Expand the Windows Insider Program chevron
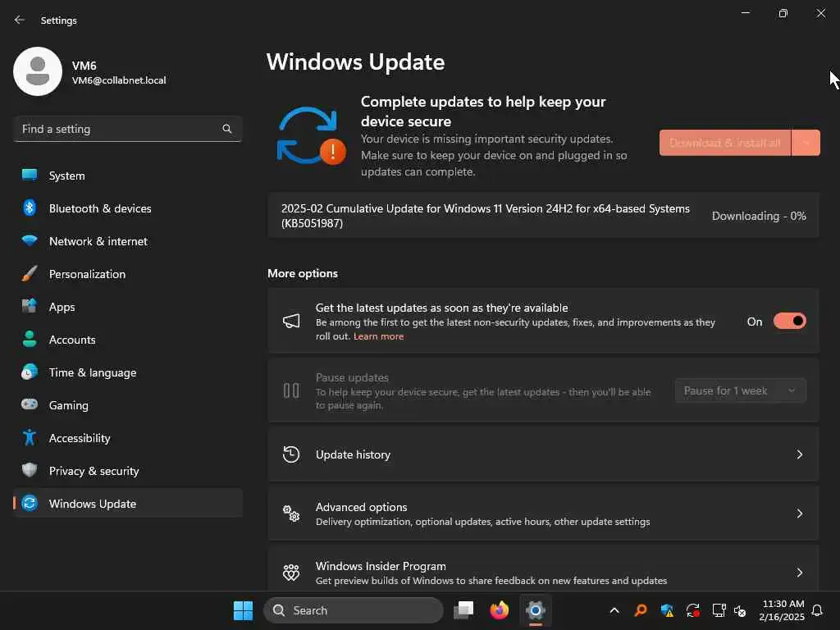The image size is (840, 630). coord(799,572)
